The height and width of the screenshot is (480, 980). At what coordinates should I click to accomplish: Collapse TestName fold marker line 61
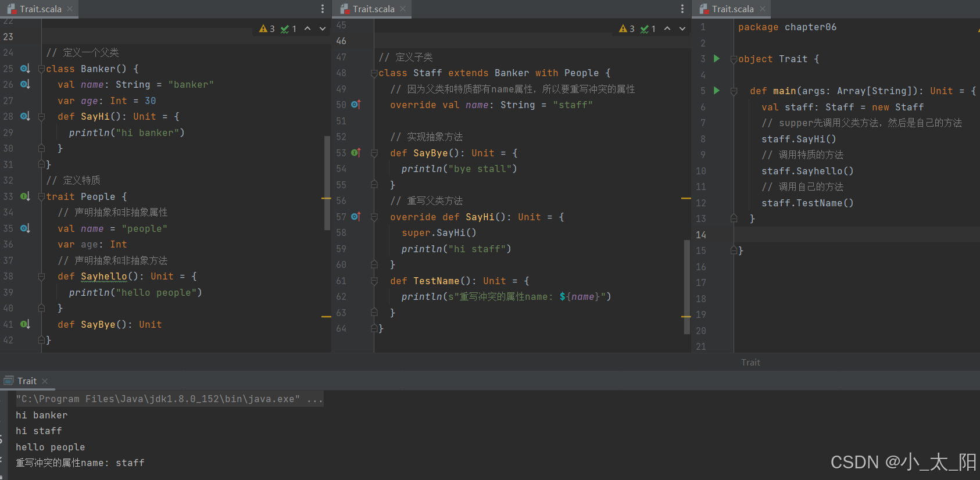click(x=374, y=281)
